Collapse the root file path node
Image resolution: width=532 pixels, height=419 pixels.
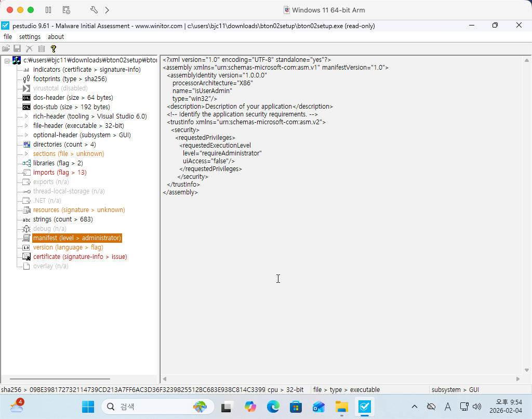[7, 61]
